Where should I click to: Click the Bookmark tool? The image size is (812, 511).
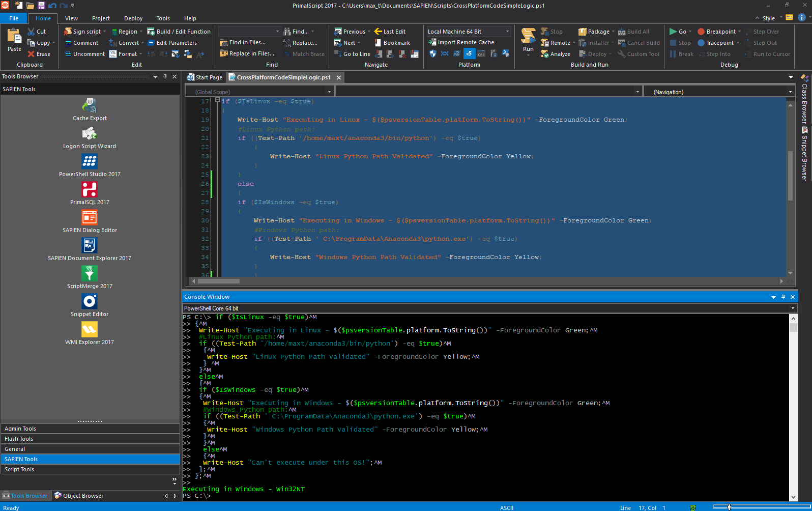click(392, 43)
